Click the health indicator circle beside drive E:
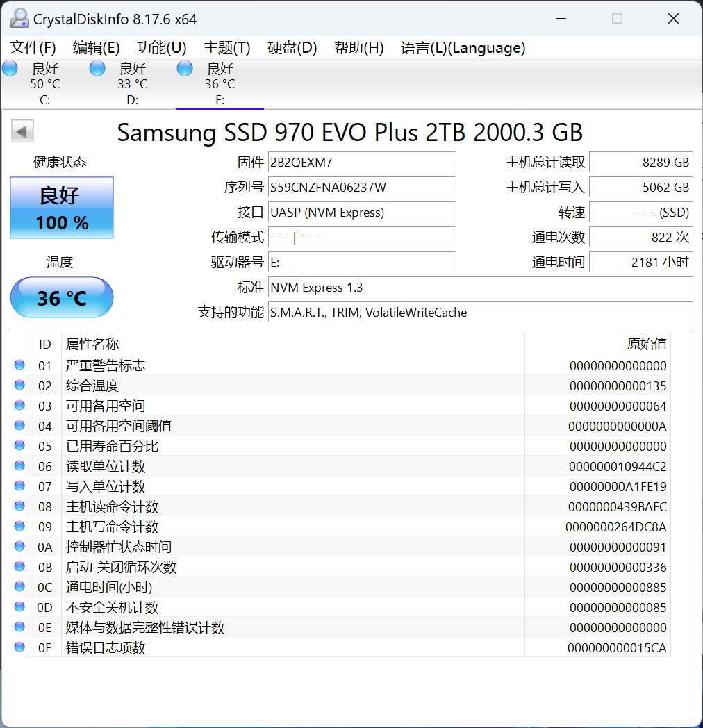Image resolution: width=703 pixels, height=728 pixels. (185, 68)
